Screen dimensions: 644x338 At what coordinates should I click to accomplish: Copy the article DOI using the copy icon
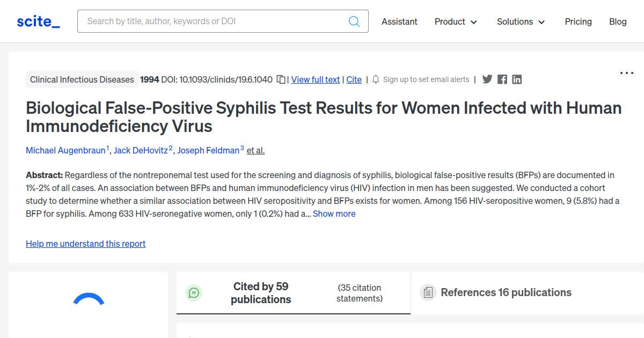click(x=280, y=79)
